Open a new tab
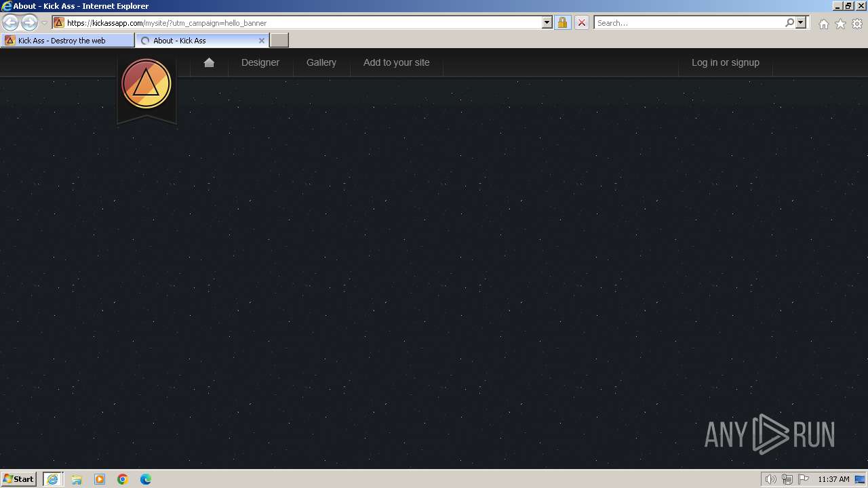Screen dimensions: 868x488 (x=279, y=40)
